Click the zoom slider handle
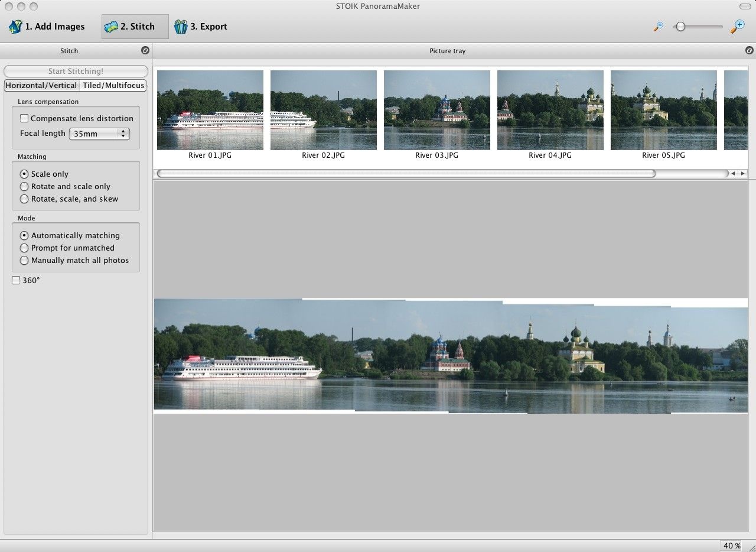 point(680,27)
